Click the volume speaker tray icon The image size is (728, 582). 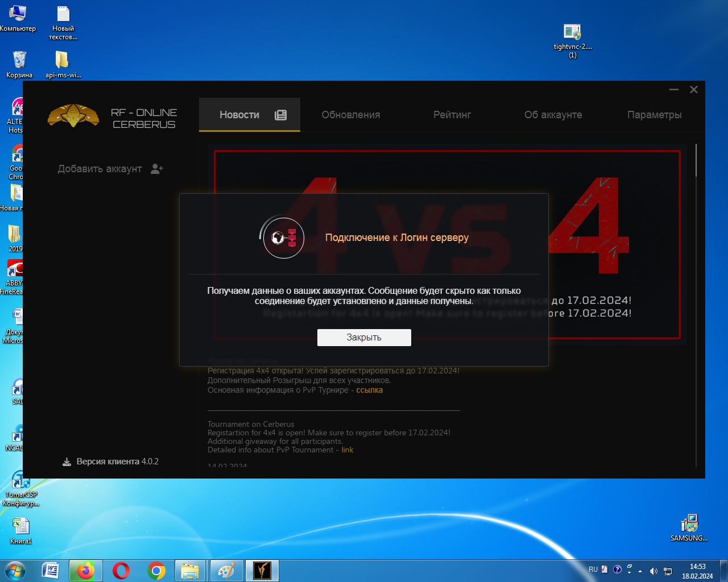coord(653,571)
